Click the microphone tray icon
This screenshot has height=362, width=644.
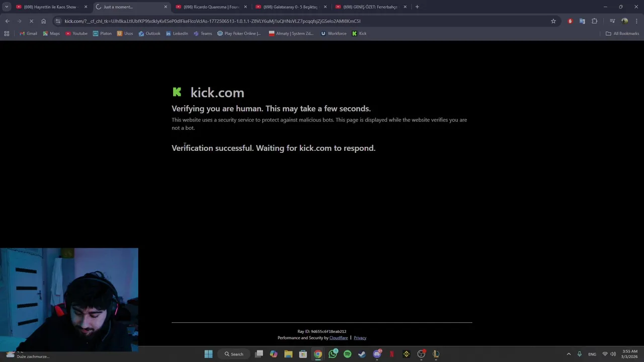pyautogui.click(x=580, y=354)
